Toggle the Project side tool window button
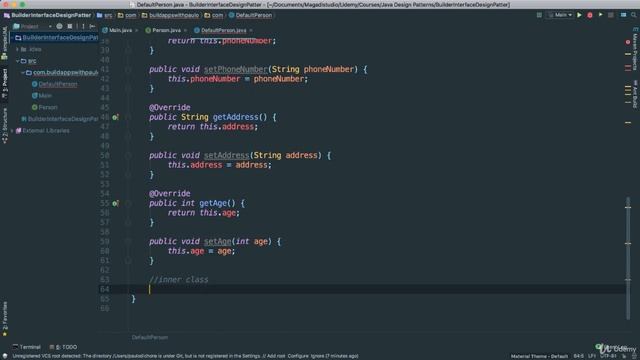This screenshot has height=360, width=640. click(x=4, y=84)
